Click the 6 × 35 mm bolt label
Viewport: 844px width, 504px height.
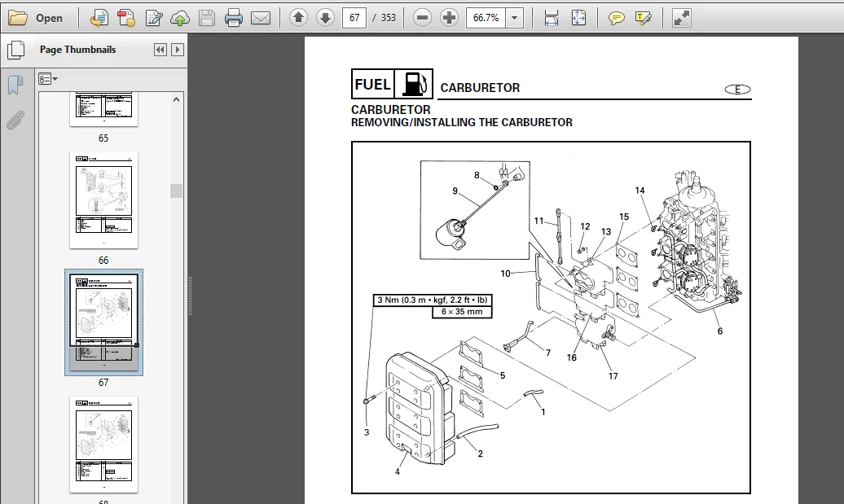[462, 312]
